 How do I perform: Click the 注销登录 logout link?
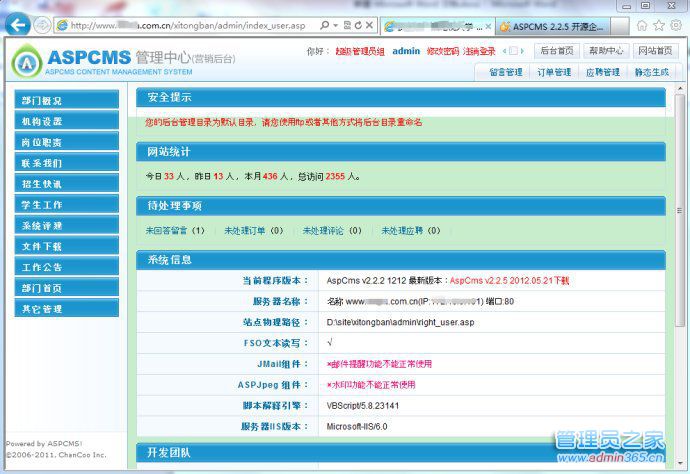pyautogui.click(x=479, y=51)
